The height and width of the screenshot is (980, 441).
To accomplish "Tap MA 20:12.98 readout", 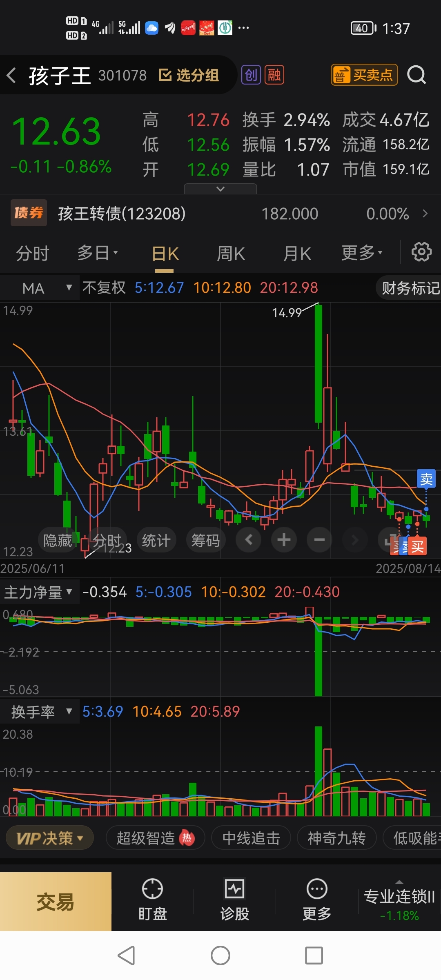I will [x=289, y=288].
